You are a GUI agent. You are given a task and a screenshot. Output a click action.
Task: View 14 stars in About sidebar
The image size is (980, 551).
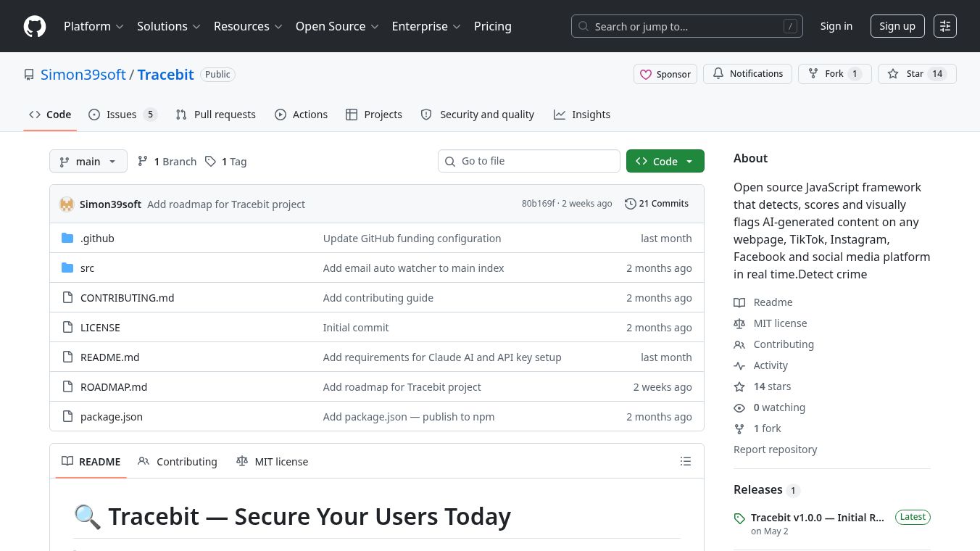[x=763, y=386]
